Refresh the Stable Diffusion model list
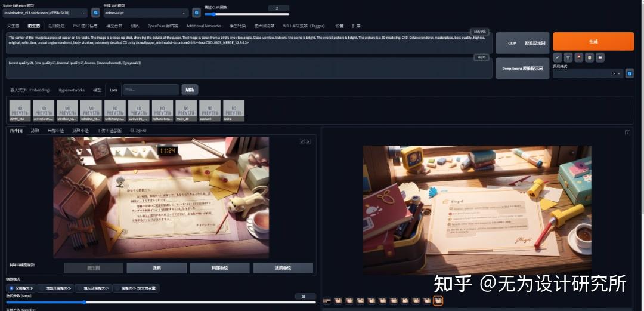Screen dimensions: 644x311 tap(95, 13)
